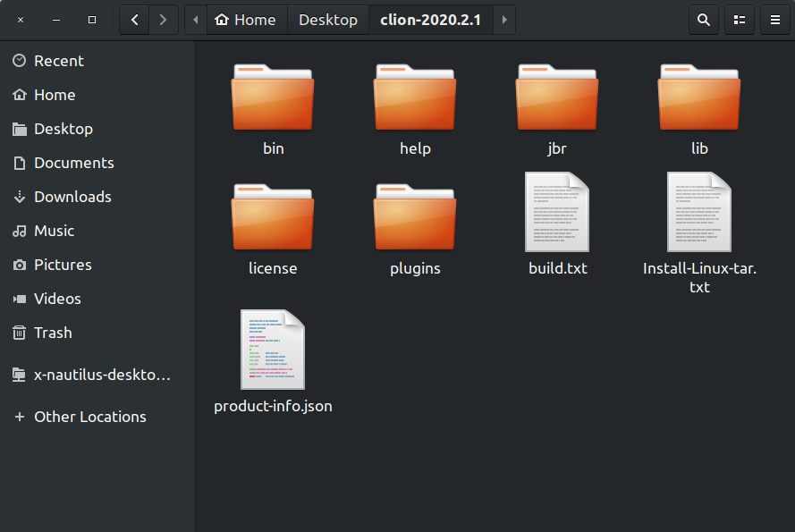Click the Trash bin icon in sidebar
Viewport: 795px width, 532px height.
pos(20,333)
